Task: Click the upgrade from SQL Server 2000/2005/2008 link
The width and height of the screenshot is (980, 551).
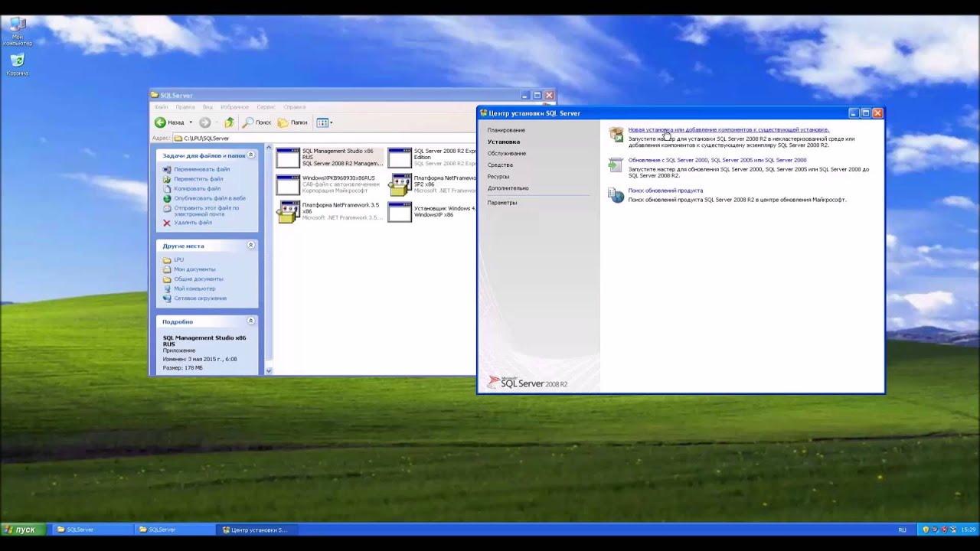Action: point(717,160)
